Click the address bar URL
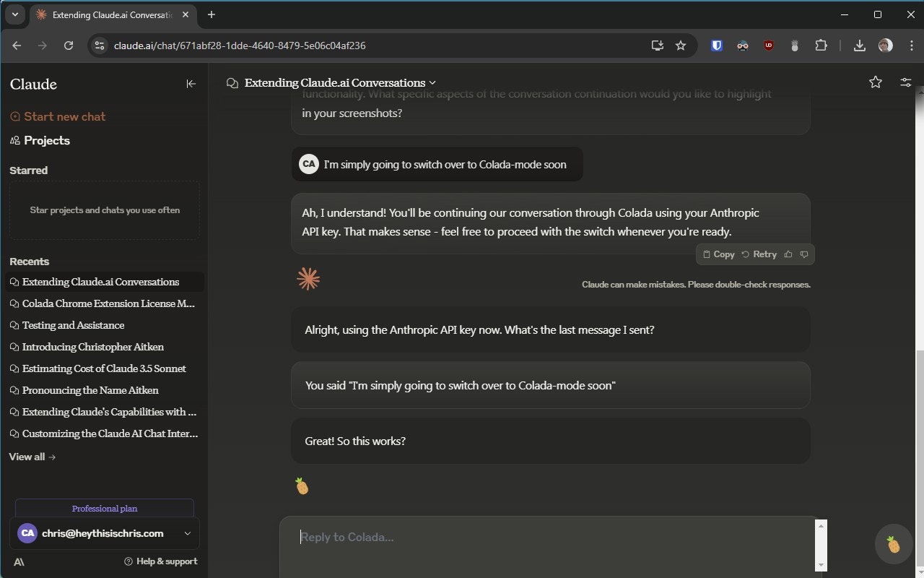 tap(240, 46)
